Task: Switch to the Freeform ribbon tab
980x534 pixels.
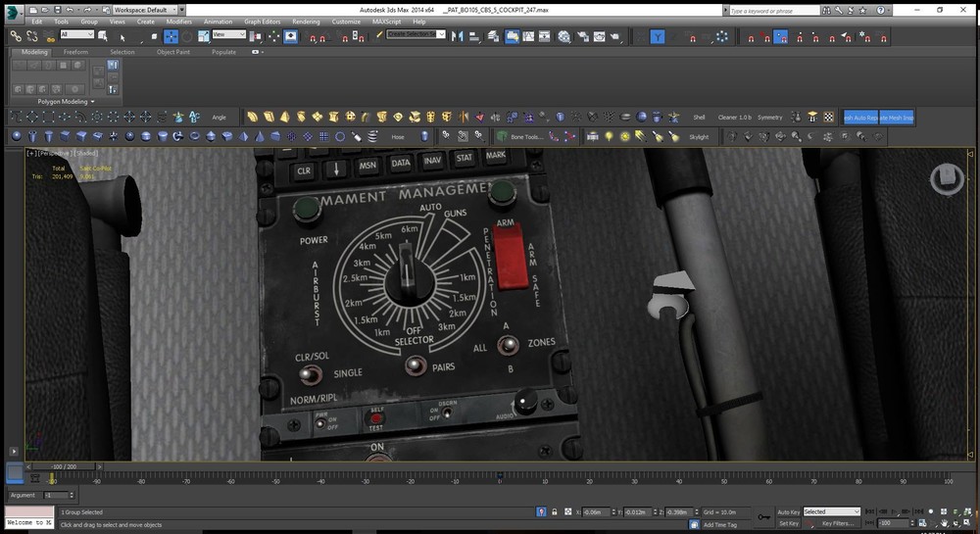Action: click(77, 52)
